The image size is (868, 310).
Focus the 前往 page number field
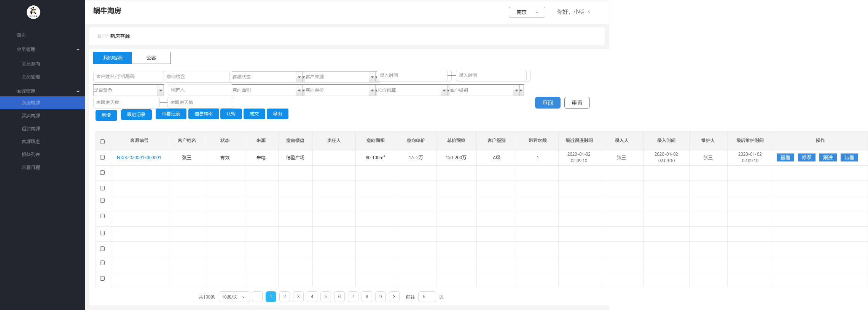[x=427, y=297]
